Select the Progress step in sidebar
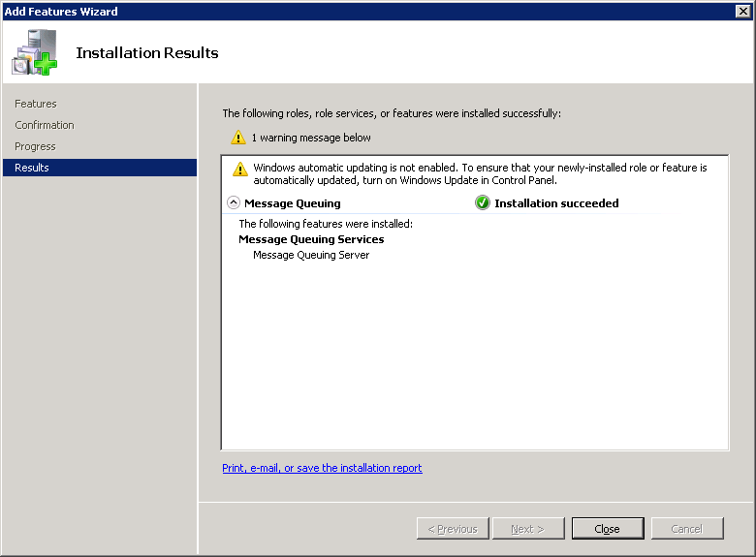 pos(35,146)
